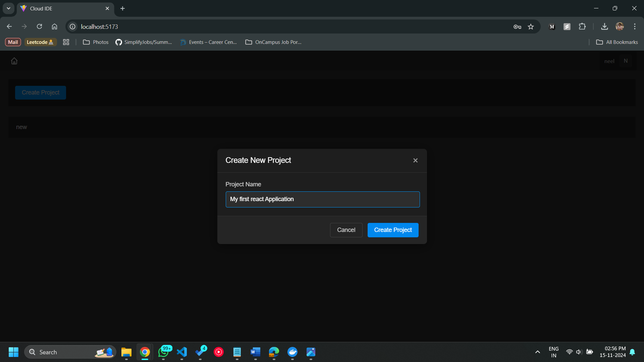This screenshot has height=362, width=644.
Task: Open Microsoft Edge from taskbar
Action: click(x=274, y=352)
